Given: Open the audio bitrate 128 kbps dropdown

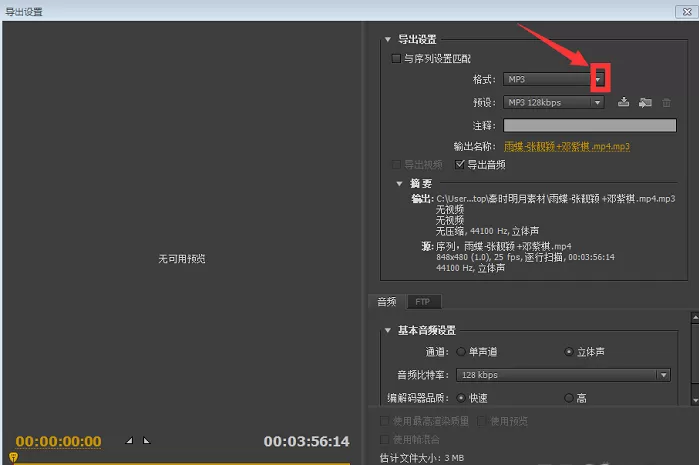Looking at the screenshot, I should [x=563, y=375].
